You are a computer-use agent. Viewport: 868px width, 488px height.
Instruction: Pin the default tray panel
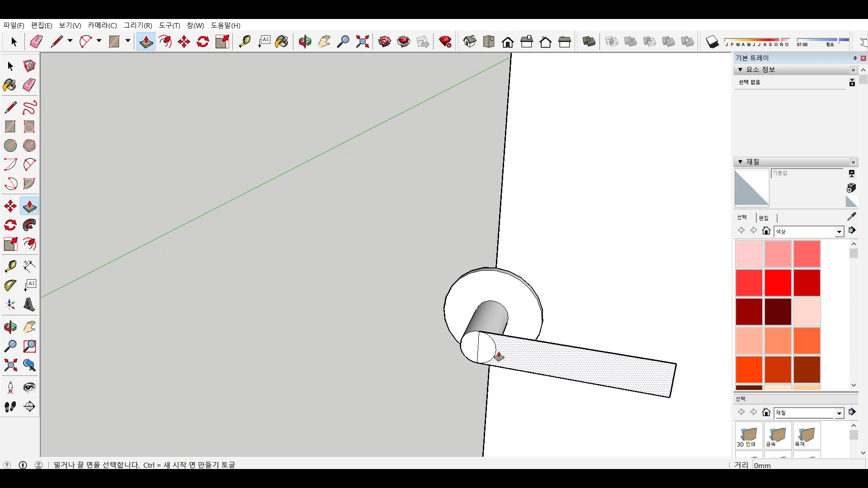click(x=855, y=58)
